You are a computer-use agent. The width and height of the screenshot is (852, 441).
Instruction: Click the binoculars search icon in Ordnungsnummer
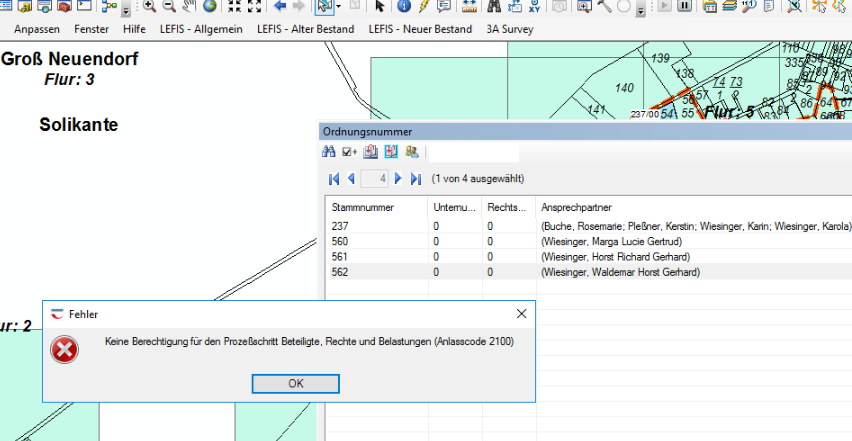pos(329,152)
